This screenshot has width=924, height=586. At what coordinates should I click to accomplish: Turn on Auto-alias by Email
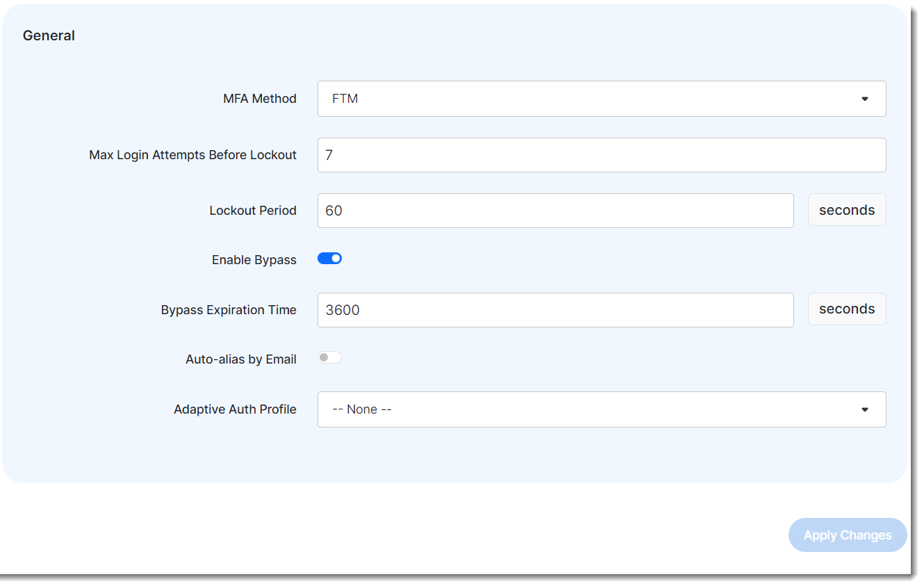329,357
